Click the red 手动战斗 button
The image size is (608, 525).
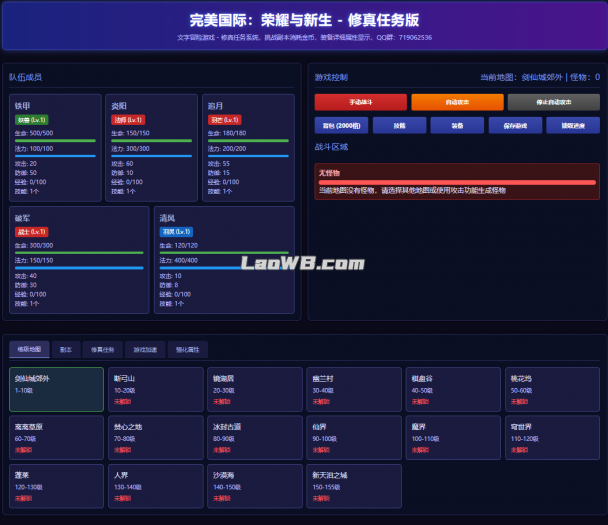360,102
